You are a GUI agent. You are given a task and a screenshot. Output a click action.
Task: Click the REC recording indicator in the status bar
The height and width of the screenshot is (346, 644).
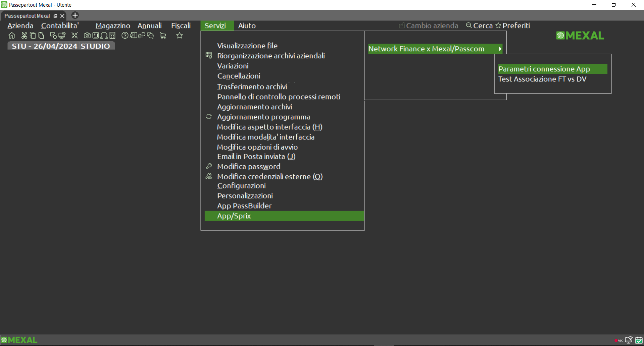click(618, 340)
